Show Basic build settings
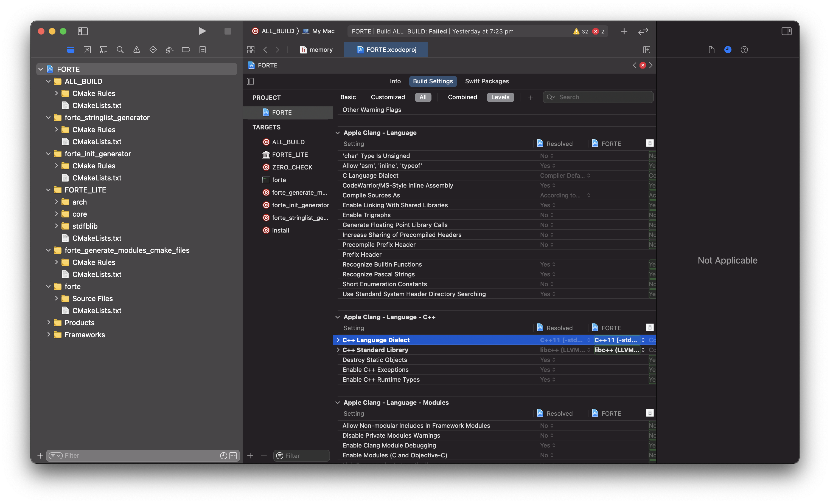Screen dimensions: 830x504 [348, 97]
